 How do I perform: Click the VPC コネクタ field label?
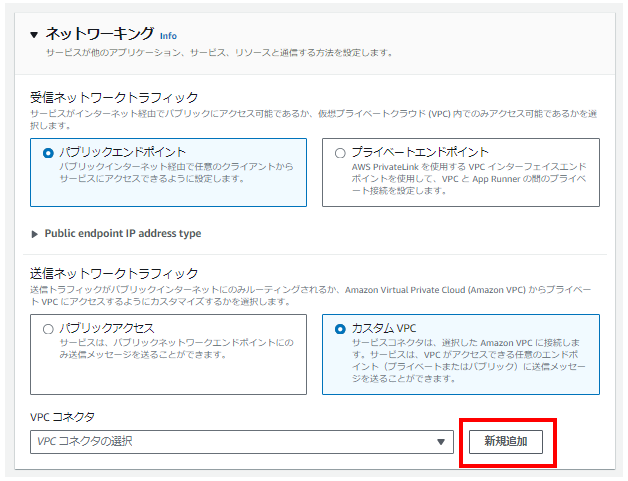(62, 417)
